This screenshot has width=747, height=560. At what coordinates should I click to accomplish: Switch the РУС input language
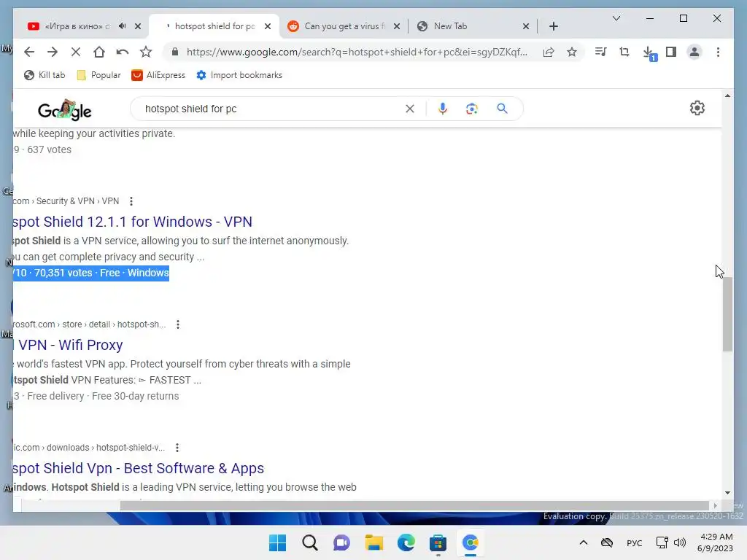634,543
